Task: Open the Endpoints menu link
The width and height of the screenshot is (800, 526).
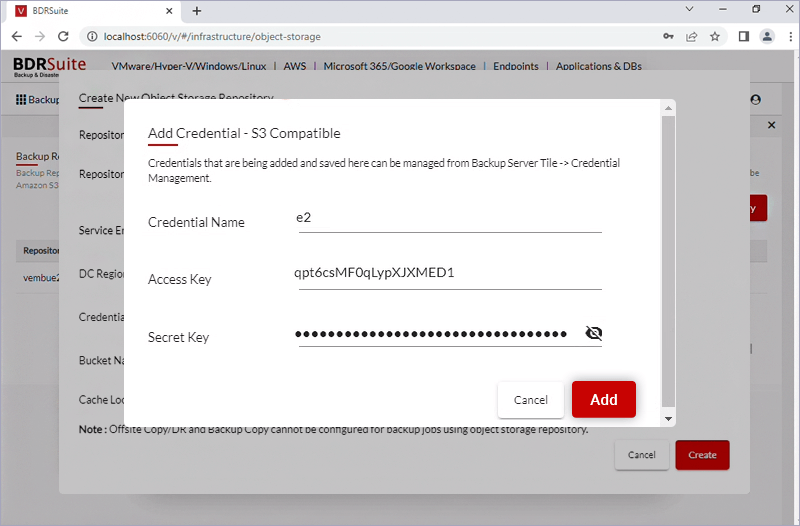Action: click(x=516, y=66)
